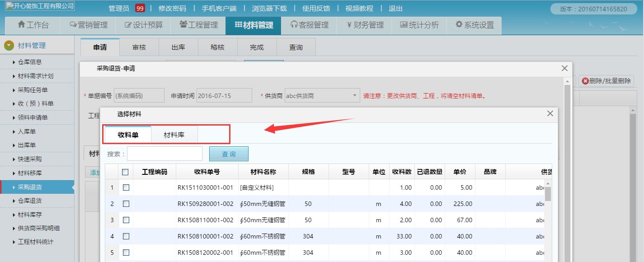
Task: Click the 搜索 search input field
Action: 164,154
